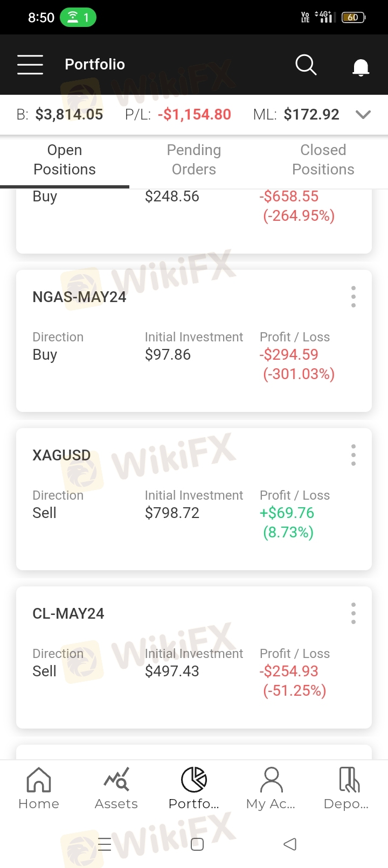Switch to Closed Positions tab
Screen dimensions: 388x868
pos(323,159)
